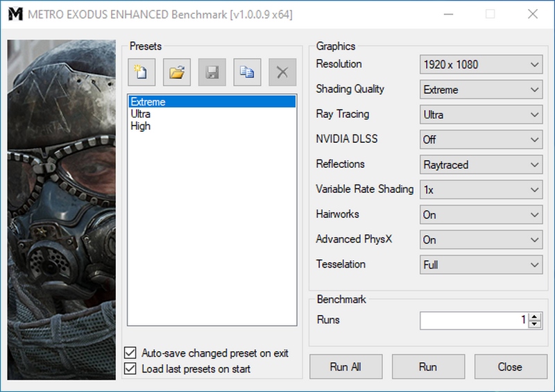
Task: Expand the Ray Tracing quality dropdown
Action: coord(481,114)
